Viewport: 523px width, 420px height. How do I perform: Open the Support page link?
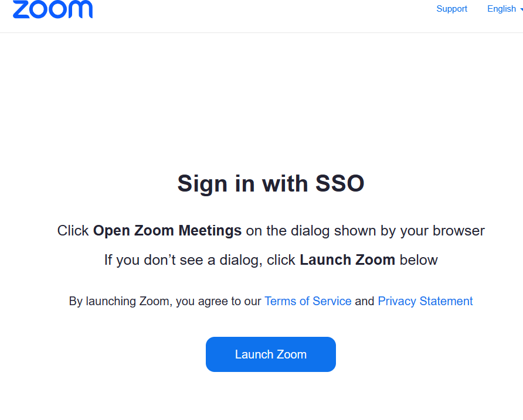pyautogui.click(x=451, y=9)
